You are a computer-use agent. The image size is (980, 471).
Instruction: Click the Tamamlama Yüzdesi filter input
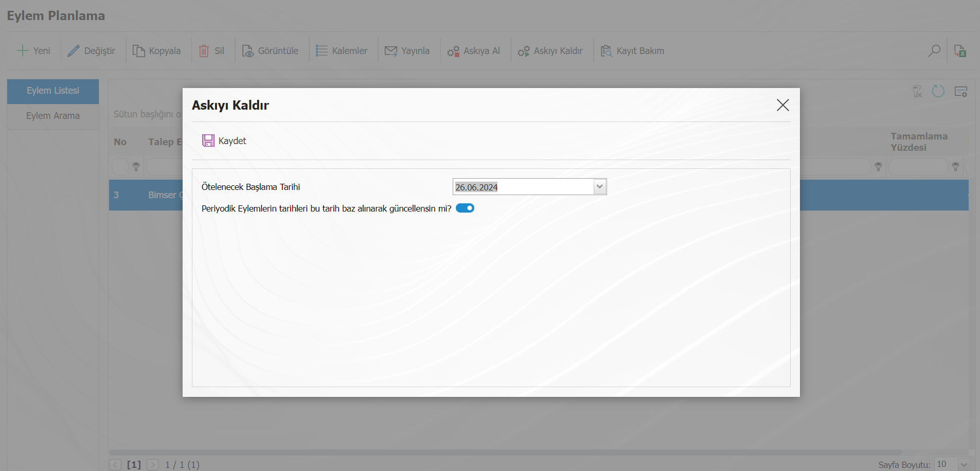pyautogui.click(x=918, y=167)
